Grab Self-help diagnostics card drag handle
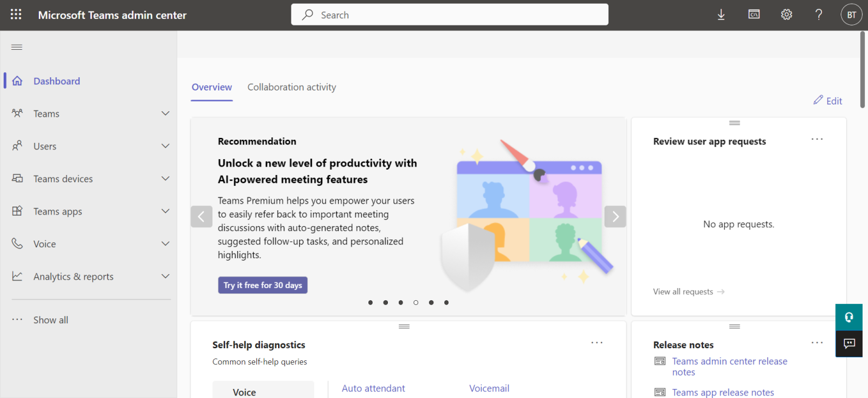Screen dimensions: 868x398 (x=404, y=326)
